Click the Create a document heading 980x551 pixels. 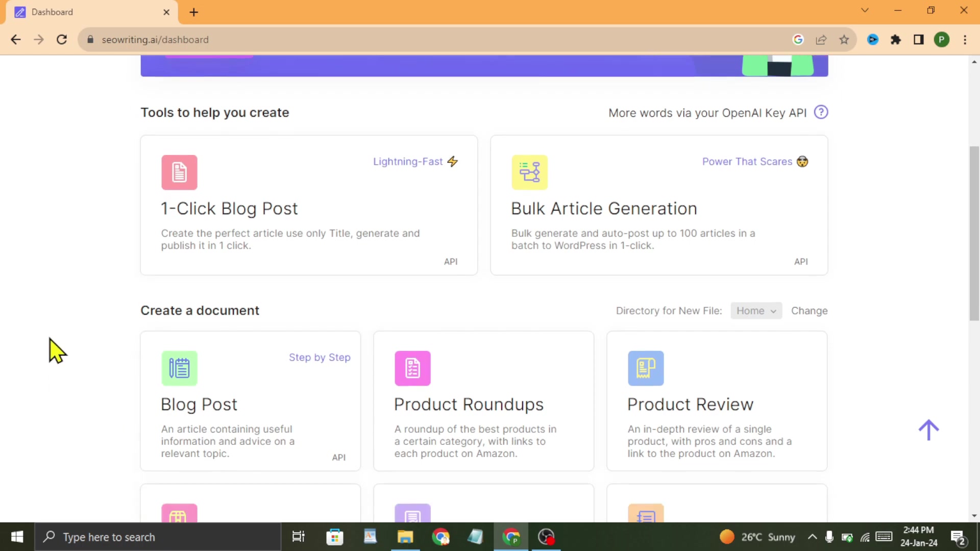click(200, 311)
